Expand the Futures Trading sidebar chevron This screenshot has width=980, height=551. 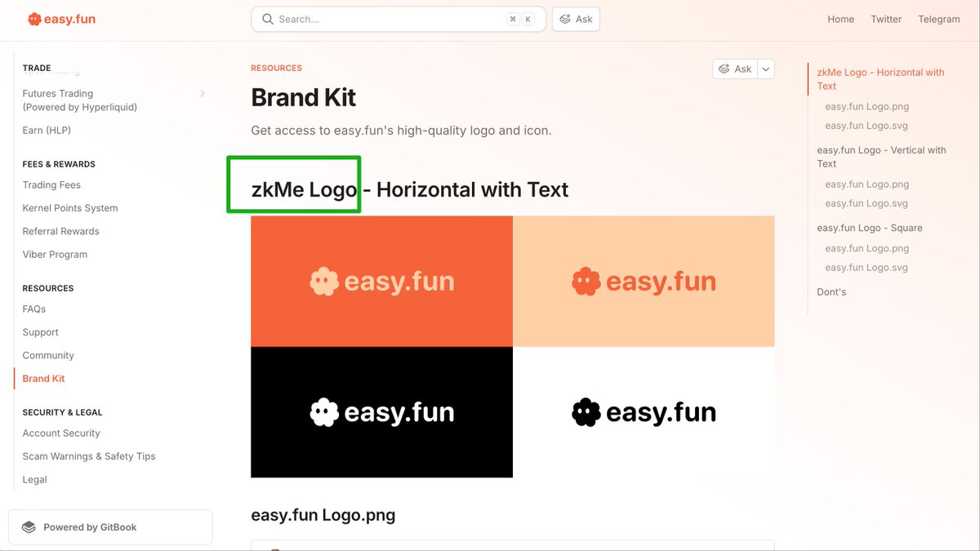tap(203, 94)
